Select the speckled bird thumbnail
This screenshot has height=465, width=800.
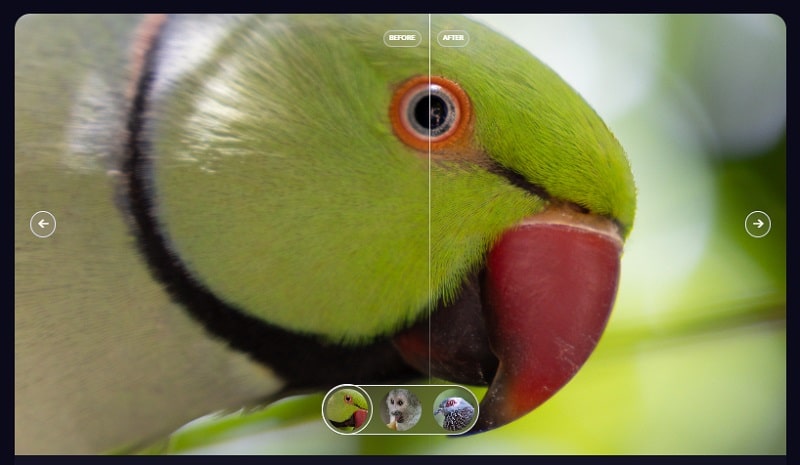point(454,409)
